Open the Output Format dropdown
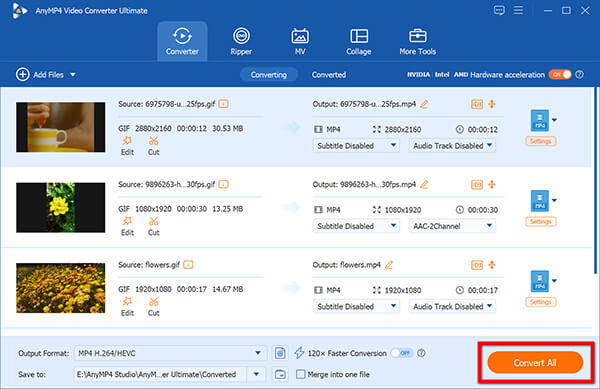 point(169,353)
